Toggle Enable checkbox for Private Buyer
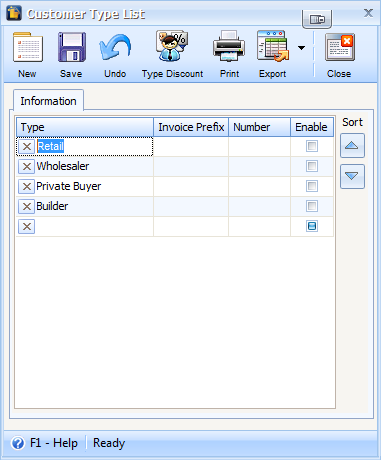 point(312,186)
